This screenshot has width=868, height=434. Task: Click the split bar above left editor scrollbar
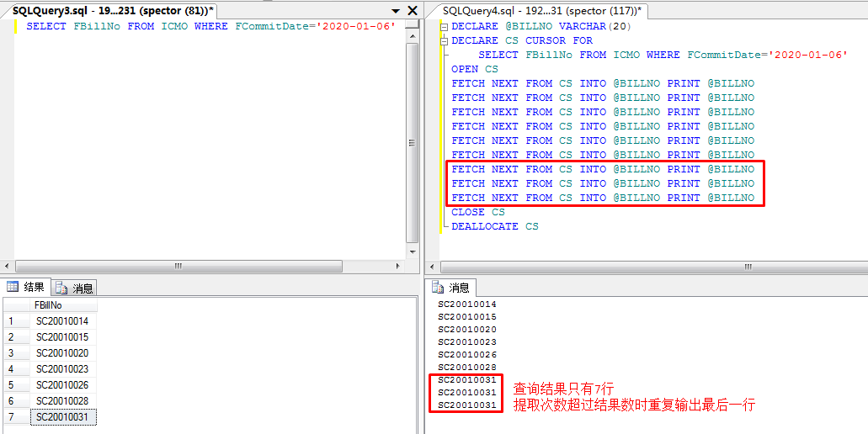click(413, 25)
